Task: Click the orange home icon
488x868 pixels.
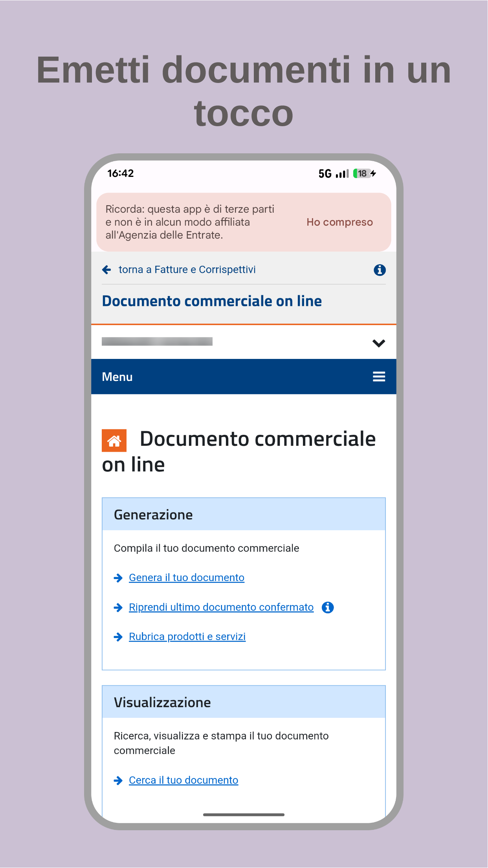Action: point(114,440)
